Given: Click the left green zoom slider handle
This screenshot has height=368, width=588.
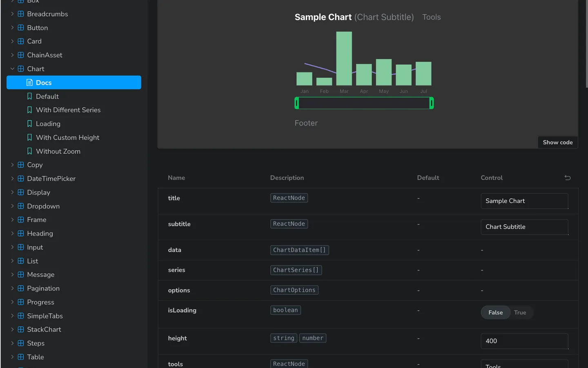Looking at the screenshot, I should [x=297, y=103].
